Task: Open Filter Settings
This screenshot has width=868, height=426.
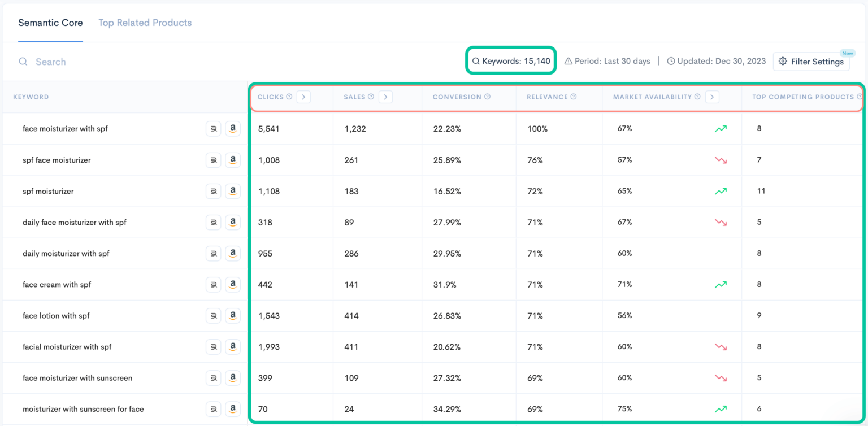Action: [811, 62]
